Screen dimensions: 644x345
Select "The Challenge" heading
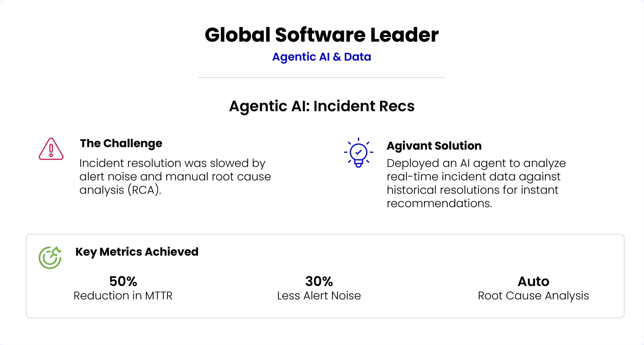pos(121,143)
